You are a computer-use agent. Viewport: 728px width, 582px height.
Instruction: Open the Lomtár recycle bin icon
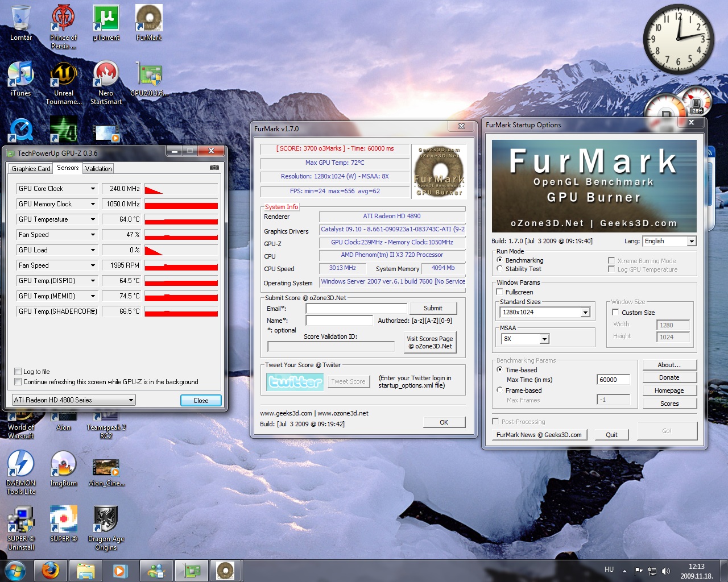(x=21, y=23)
